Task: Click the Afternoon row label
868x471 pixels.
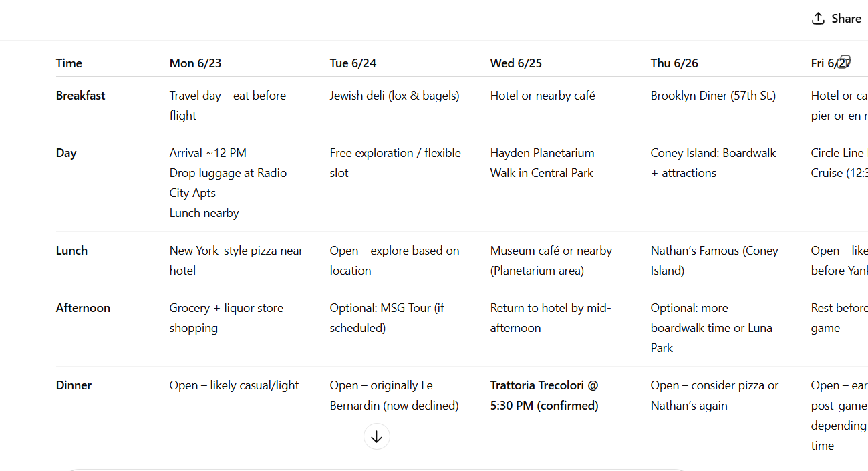Action: click(83, 308)
